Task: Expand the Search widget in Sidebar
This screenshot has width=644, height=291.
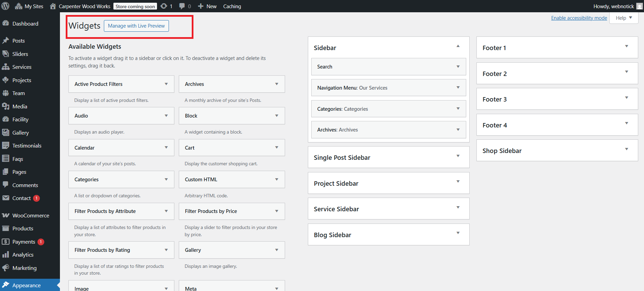Action: click(x=458, y=67)
